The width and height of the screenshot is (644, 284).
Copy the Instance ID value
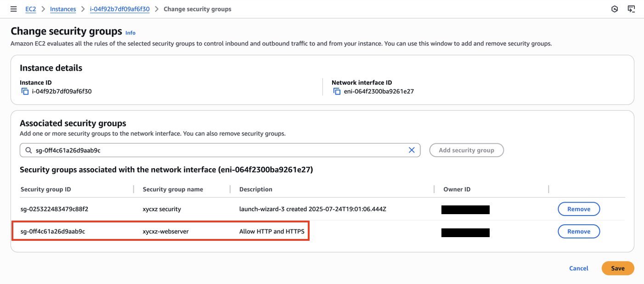tap(25, 91)
